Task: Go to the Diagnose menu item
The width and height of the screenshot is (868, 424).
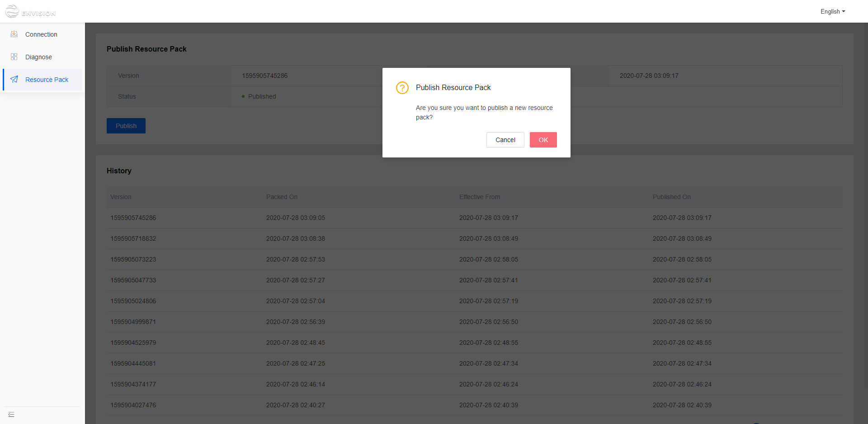Action: (38, 57)
